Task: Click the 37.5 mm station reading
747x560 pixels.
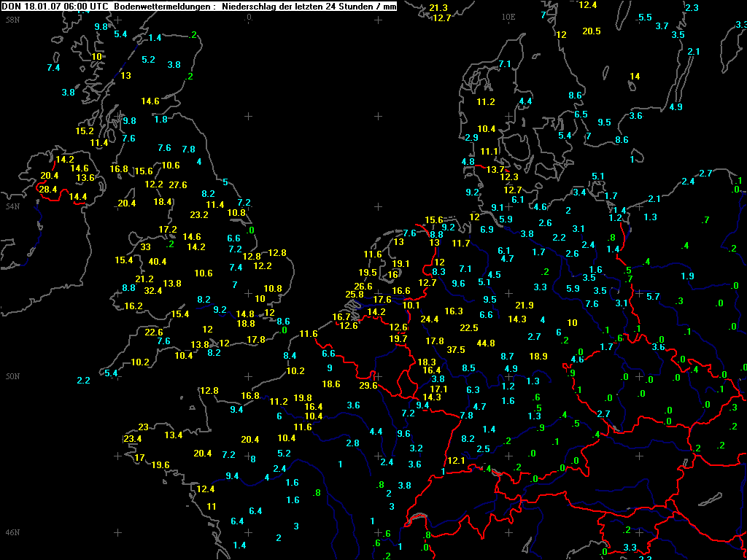Action: pyautogui.click(x=456, y=349)
